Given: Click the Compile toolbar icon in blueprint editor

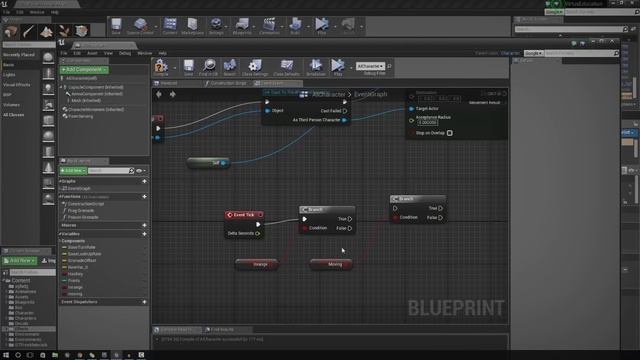Looking at the screenshot, I should (x=160, y=66).
